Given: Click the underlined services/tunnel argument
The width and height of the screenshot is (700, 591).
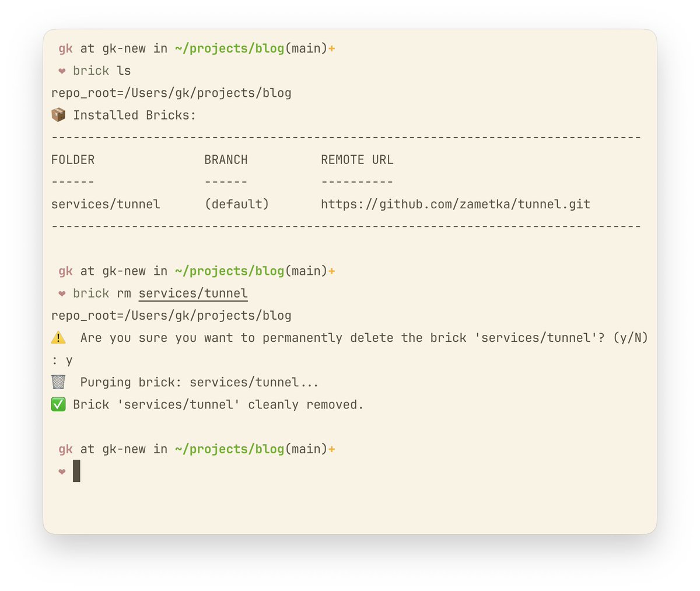Looking at the screenshot, I should [x=193, y=293].
